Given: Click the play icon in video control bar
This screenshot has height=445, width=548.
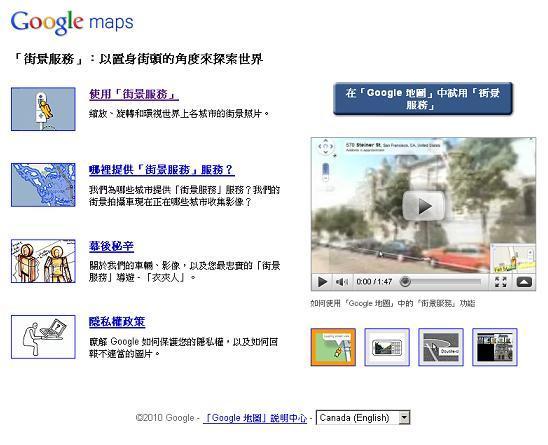Looking at the screenshot, I should point(322,282).
